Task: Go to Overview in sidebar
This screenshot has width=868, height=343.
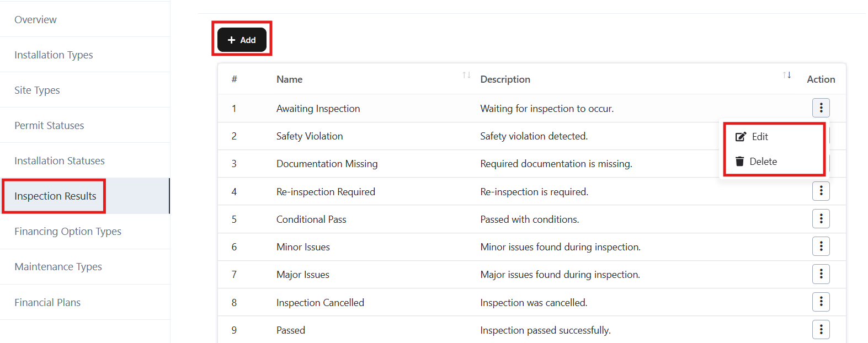Action: [35, 20]
